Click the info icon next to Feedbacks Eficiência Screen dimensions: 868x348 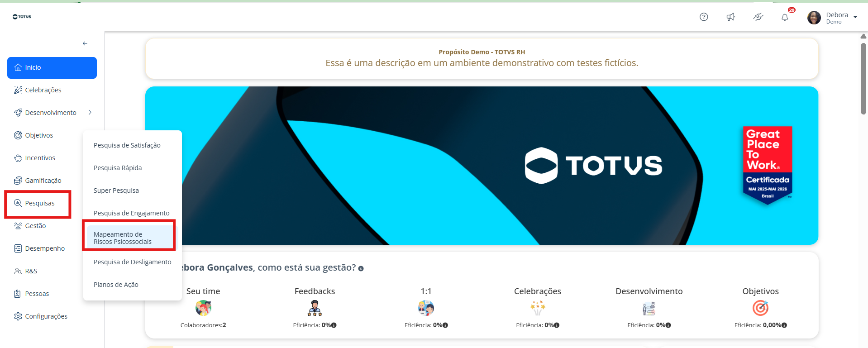point(334,325)
